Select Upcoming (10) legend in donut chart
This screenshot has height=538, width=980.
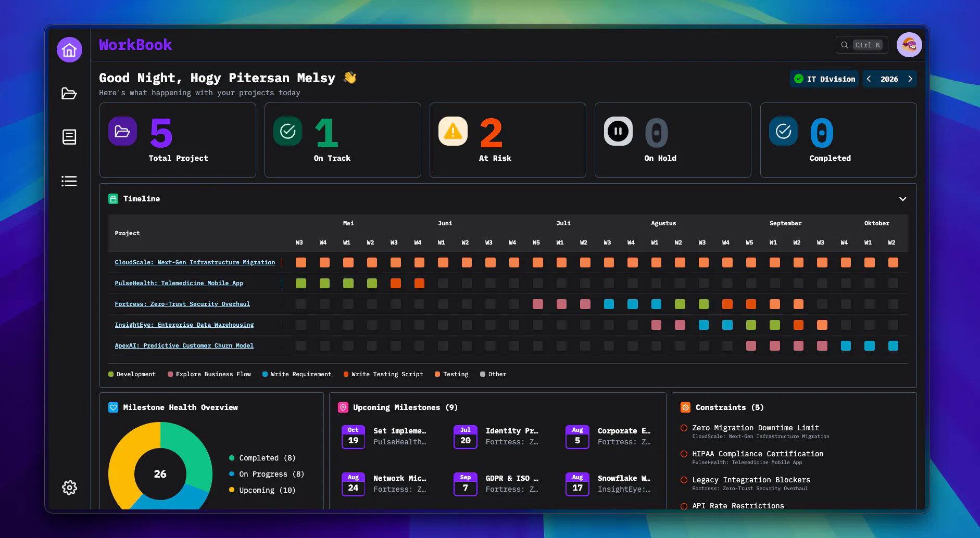click(262, 490)
